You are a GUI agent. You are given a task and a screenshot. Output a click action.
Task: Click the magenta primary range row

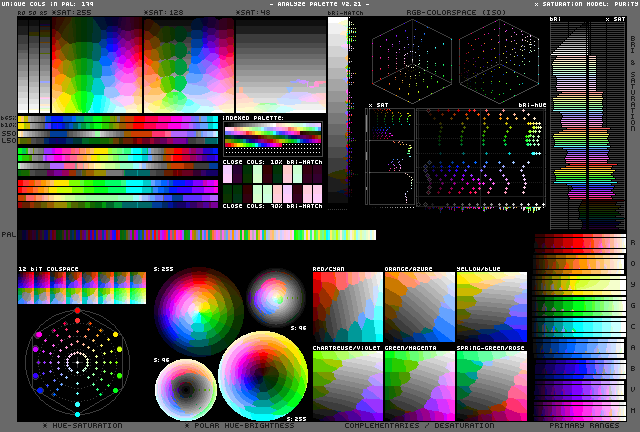click(x=579, y=410)
